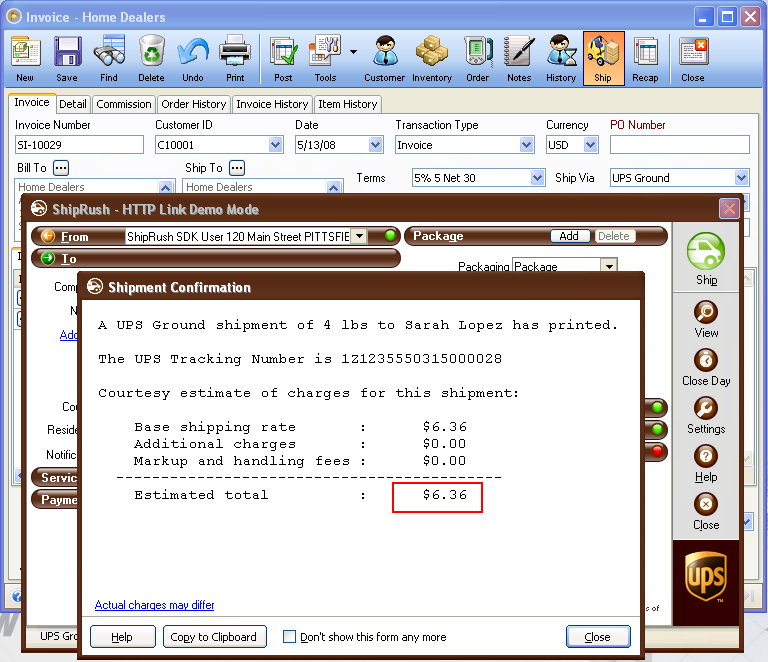Click the Ship To ellipsis button
Screen dimensions: 768x662
(237, 168)
